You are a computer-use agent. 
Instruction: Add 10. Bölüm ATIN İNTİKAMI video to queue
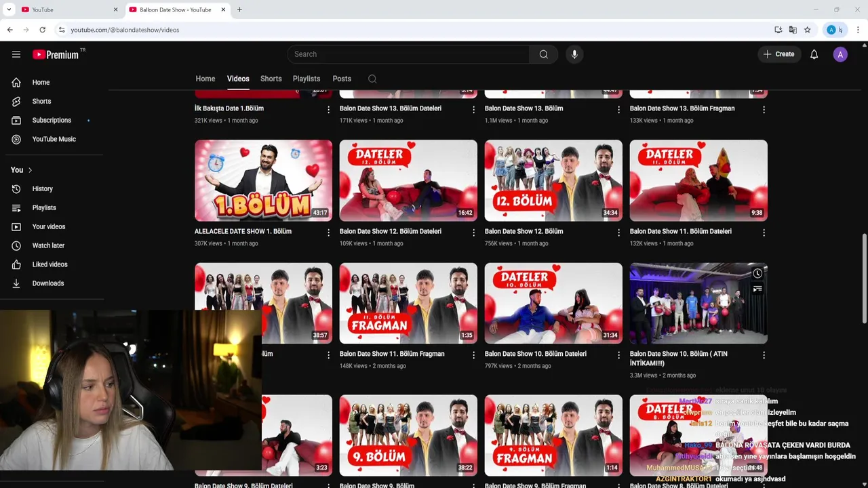757,289
